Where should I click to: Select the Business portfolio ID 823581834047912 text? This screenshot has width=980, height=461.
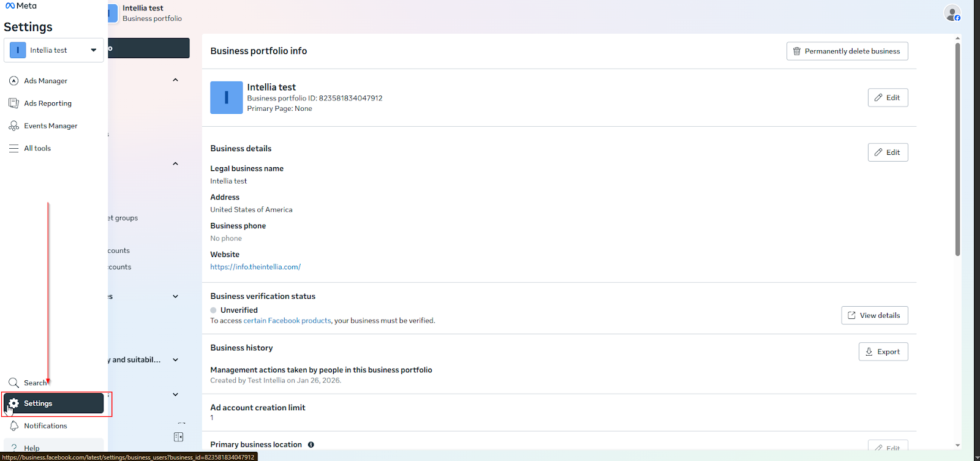click(315, 98)
